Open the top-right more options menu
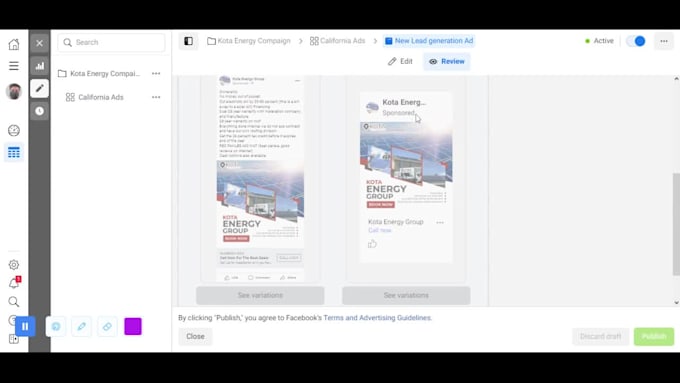This screenshot has height=383, width=680. [x=664, y=41]
